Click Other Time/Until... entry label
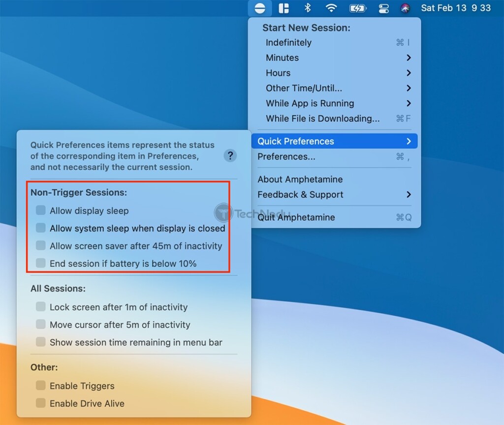This screenshot has width=504, height=425. pyautogui.click(x=304, y=88)
